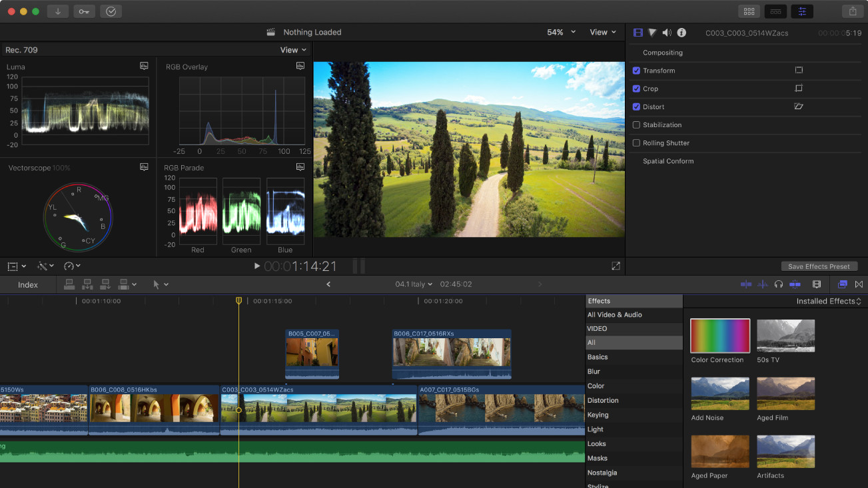Screen dimensions: 868x488
Task: Enable the Rolling Shutter checkbox
Action: pos(636,143)
